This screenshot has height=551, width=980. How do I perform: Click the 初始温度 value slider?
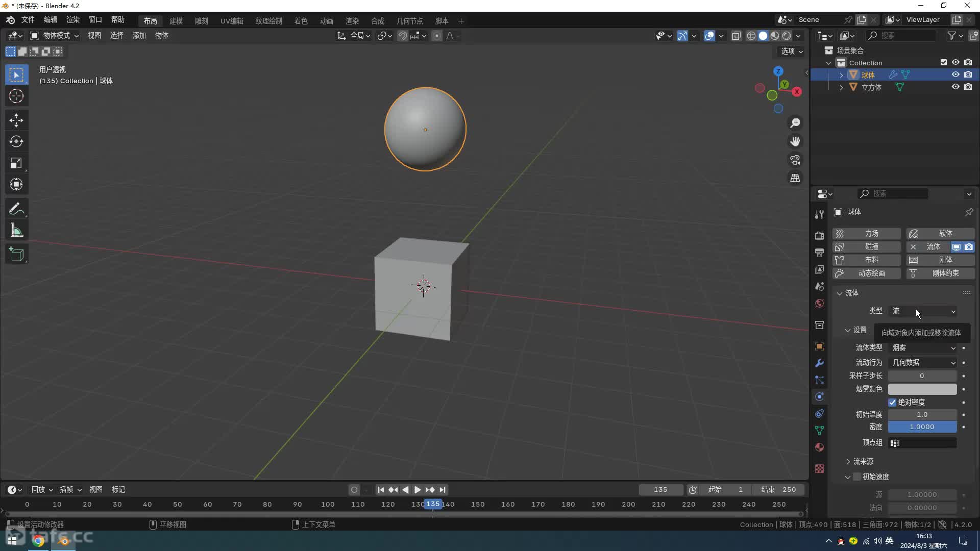click(922, 415)
